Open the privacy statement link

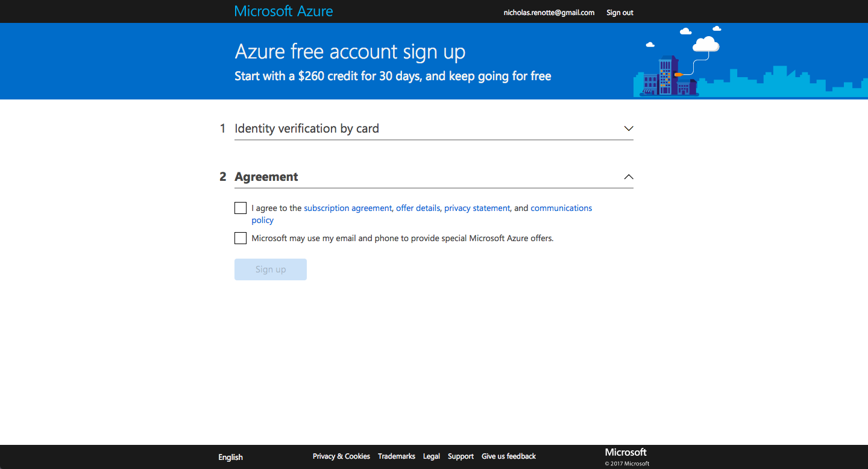[477, 208]
